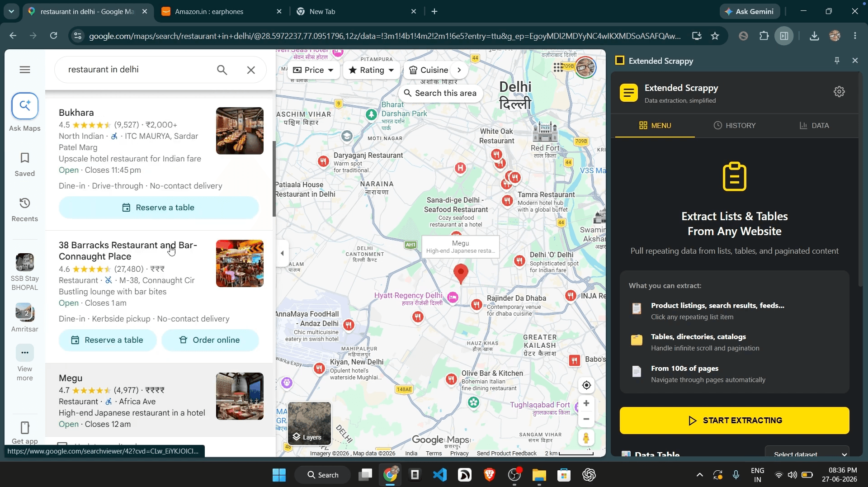The height and width of the screenshot is (487, 868).
Task: Open browser downloads icon
Action: point(814,36)
